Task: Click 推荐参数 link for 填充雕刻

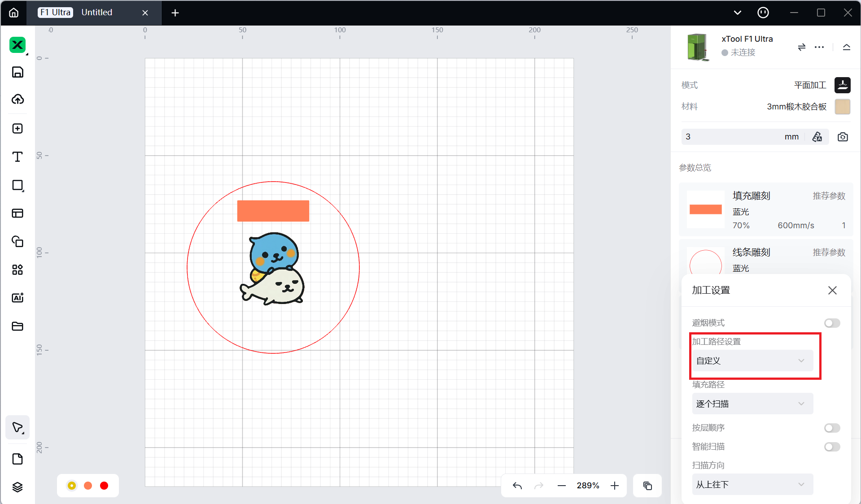Action: click(829, 196)
